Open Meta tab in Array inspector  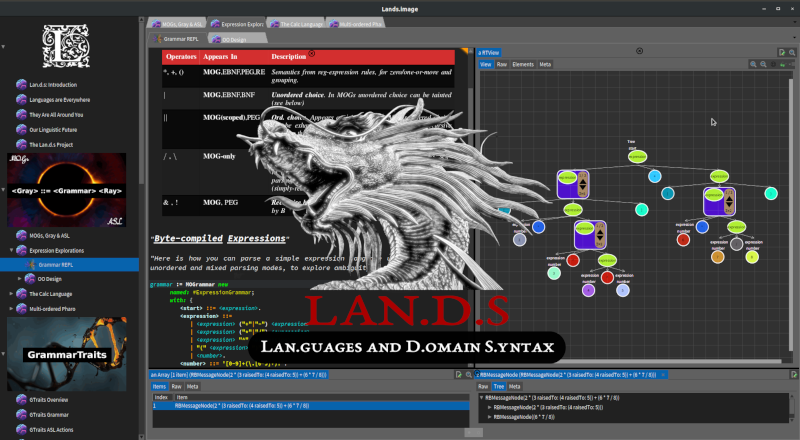point(192,386)
